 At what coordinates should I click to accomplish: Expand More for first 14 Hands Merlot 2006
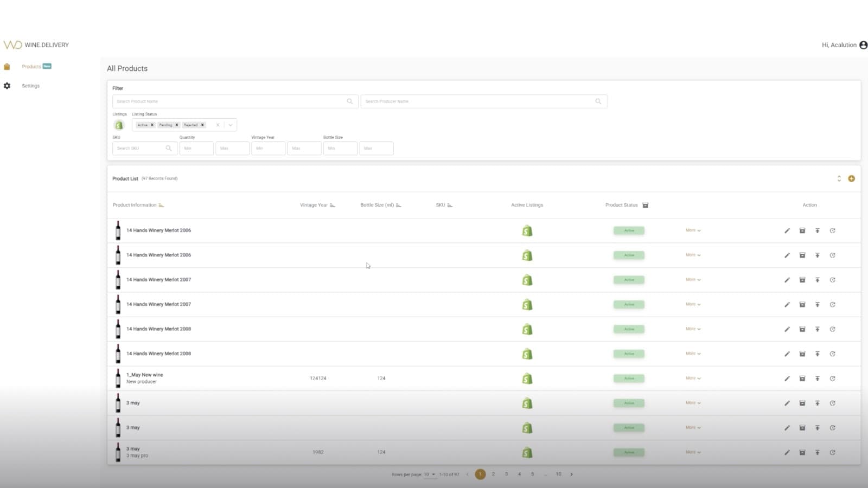[x=693, y=230]
